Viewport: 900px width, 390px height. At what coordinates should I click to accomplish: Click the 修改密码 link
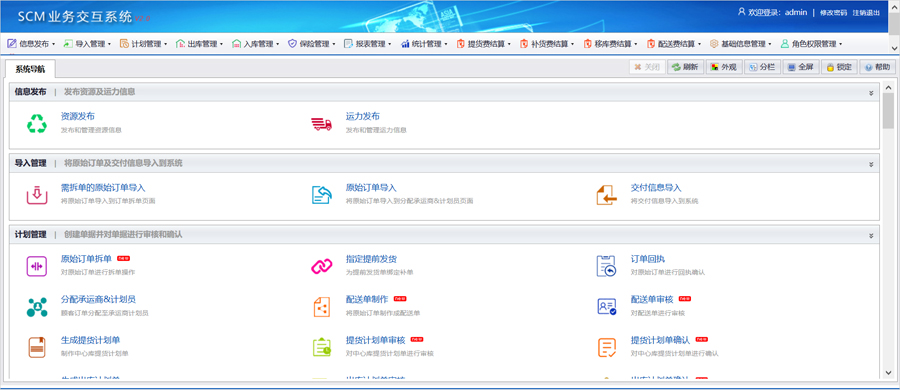click(x=833, y=13)
